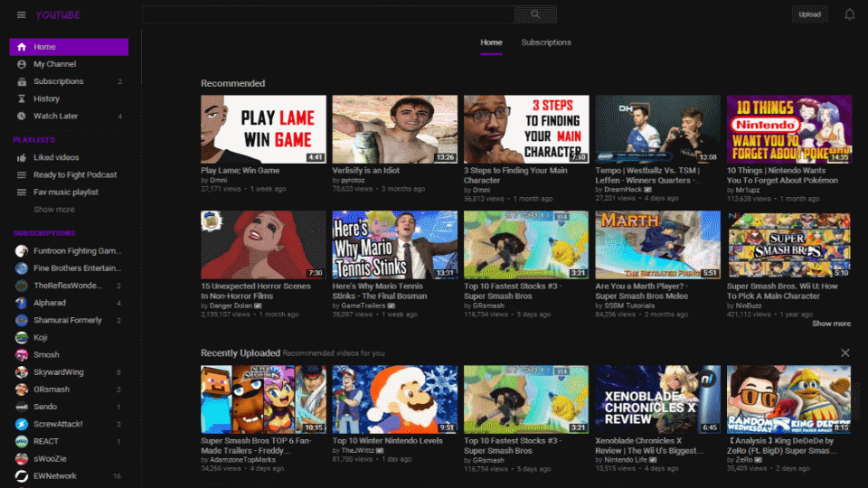This screenshot has height=488, width=868.
Task: Click the My Channel person icon
Action: click(x=22, y=64)
